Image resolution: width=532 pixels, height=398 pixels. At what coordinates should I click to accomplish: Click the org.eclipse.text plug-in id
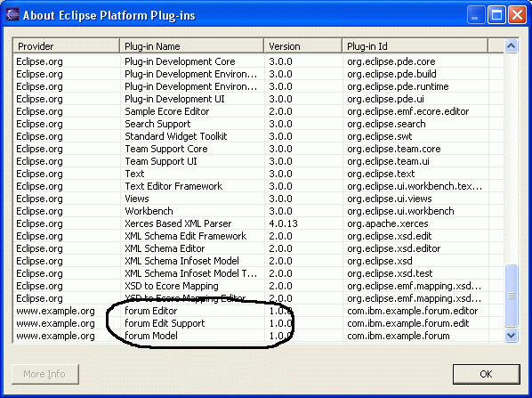coord(381,174)
